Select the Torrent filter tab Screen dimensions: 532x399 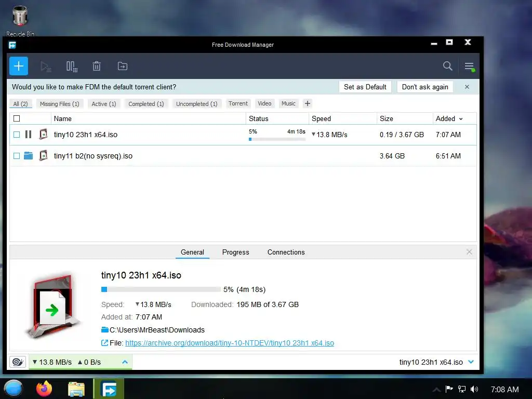pos(238,103)
